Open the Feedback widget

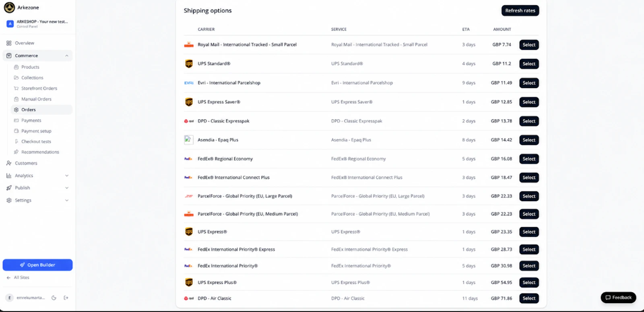point(618,298)
